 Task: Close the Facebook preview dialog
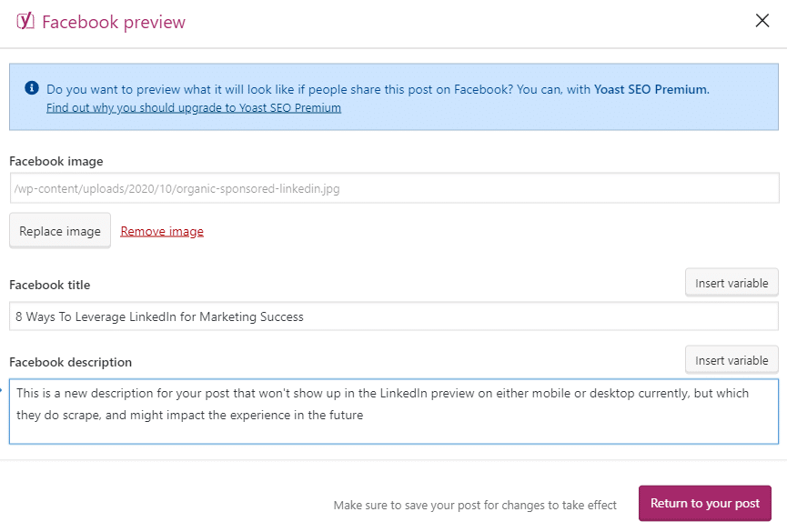[762, 21]
